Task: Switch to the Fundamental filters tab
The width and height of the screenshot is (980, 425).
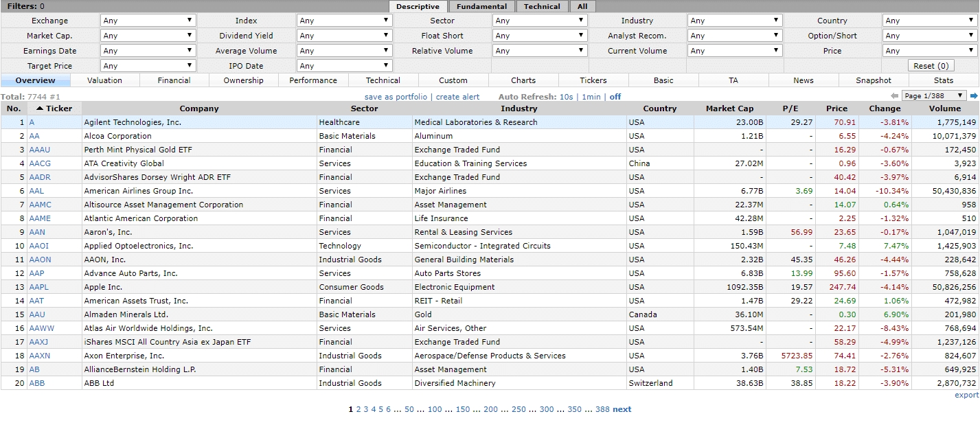Action: [482, 6]
